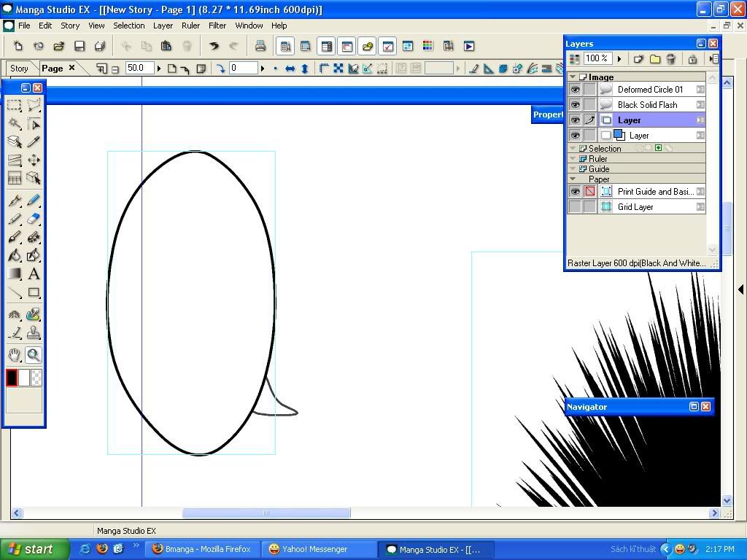Create a new layer in Layers panel
Image resolution: width=747 pixels, height=560 pixels.
tap(638, 58)
